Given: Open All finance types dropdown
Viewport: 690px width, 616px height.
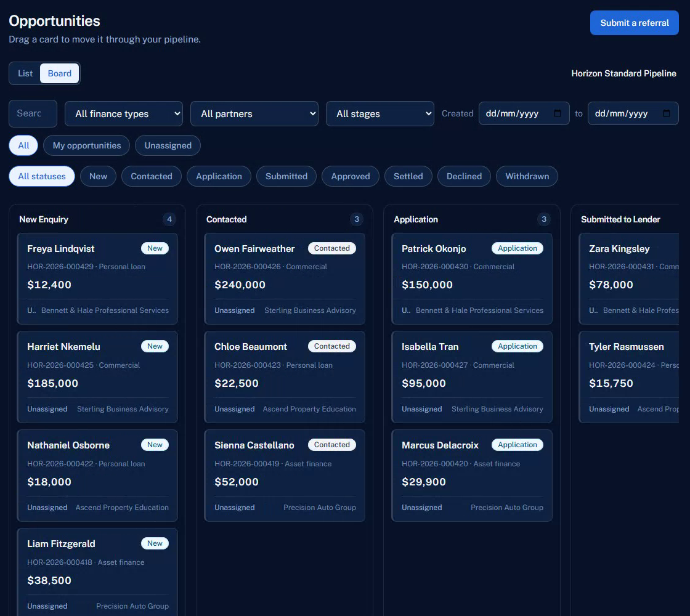Looking at the screenshot, I should point(124,114).
